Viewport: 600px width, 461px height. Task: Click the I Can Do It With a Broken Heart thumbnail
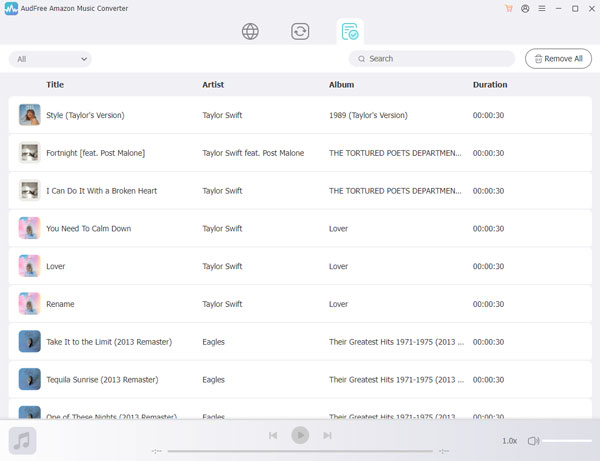click(29, 191)
